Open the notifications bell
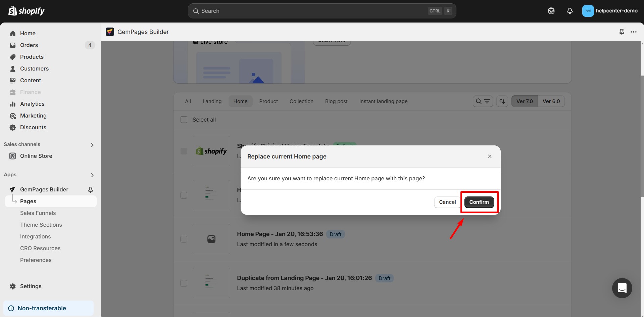 click(570, 11)
